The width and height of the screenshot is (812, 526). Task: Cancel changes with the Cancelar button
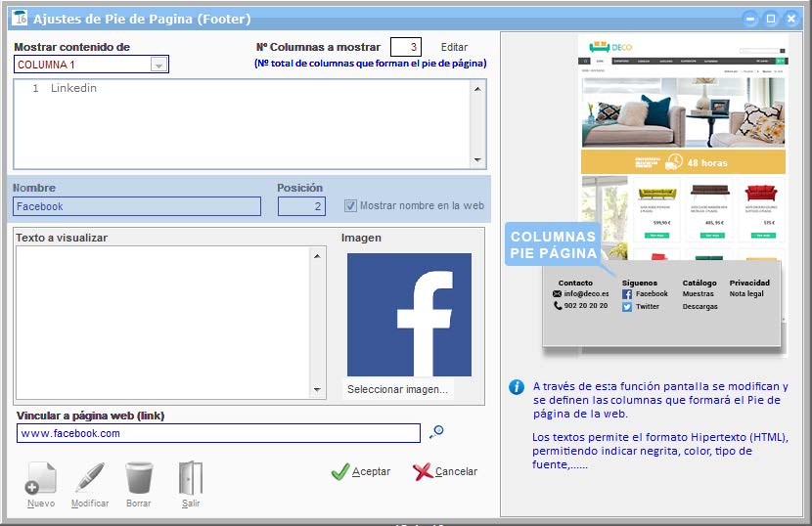(x=445, y=471)
